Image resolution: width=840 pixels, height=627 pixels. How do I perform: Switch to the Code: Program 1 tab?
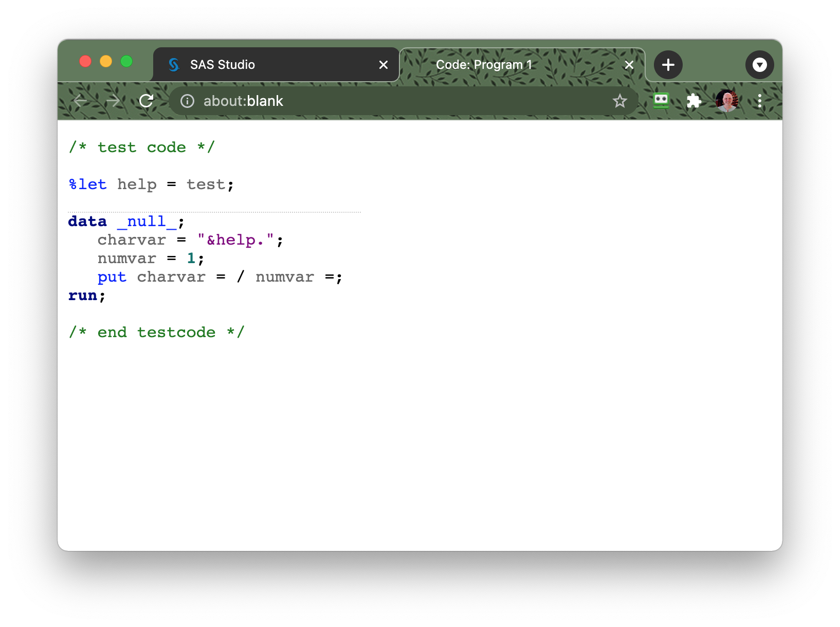(522, 65)
